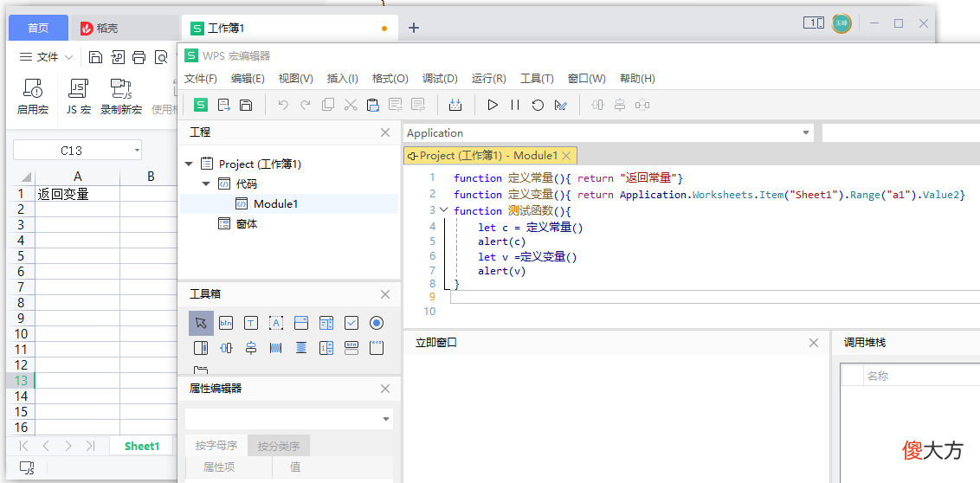The image size is (980, 483).
Task: Pick the spin box control in toolbox
Action: click(x=326, y=348)
